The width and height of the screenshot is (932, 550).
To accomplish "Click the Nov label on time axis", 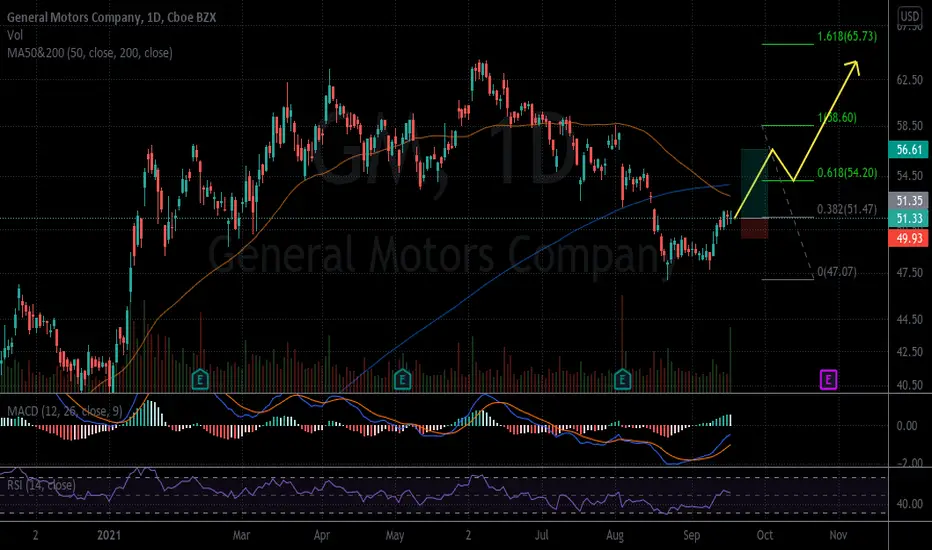I will click(x=838, y=535).
